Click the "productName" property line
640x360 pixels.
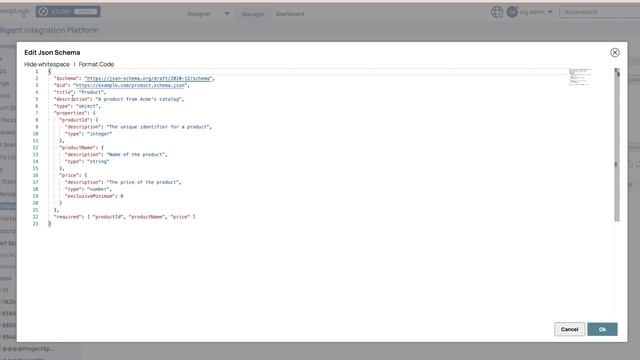click(81, 147)
